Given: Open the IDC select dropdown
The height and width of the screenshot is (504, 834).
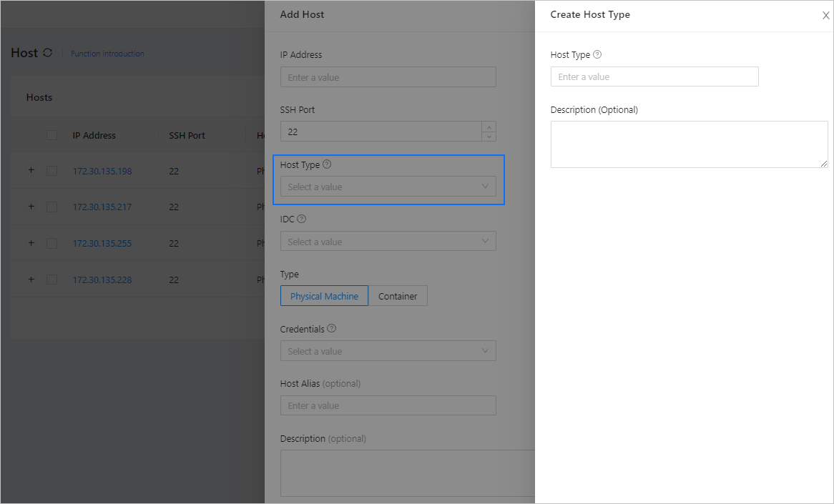Looking at the screenshot, I should (388, 242).
